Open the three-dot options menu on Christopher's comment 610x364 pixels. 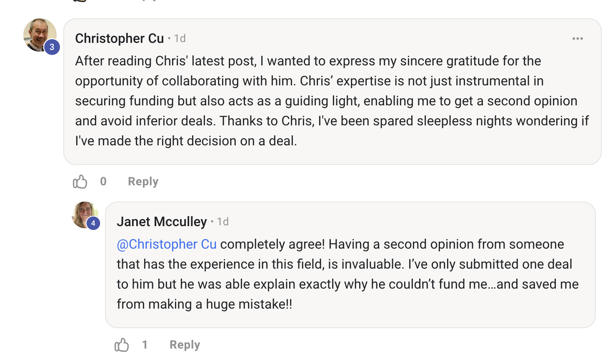[x=577, y=39]
